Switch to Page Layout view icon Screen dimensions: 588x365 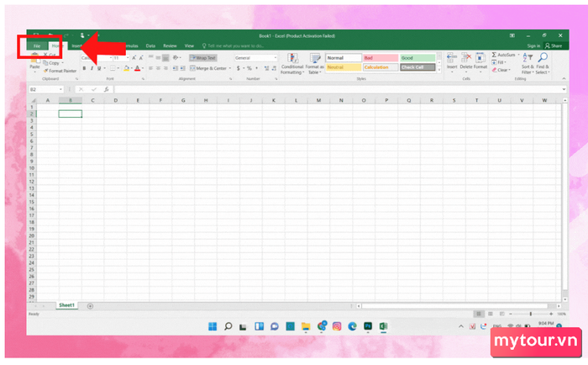pos(490,314)
